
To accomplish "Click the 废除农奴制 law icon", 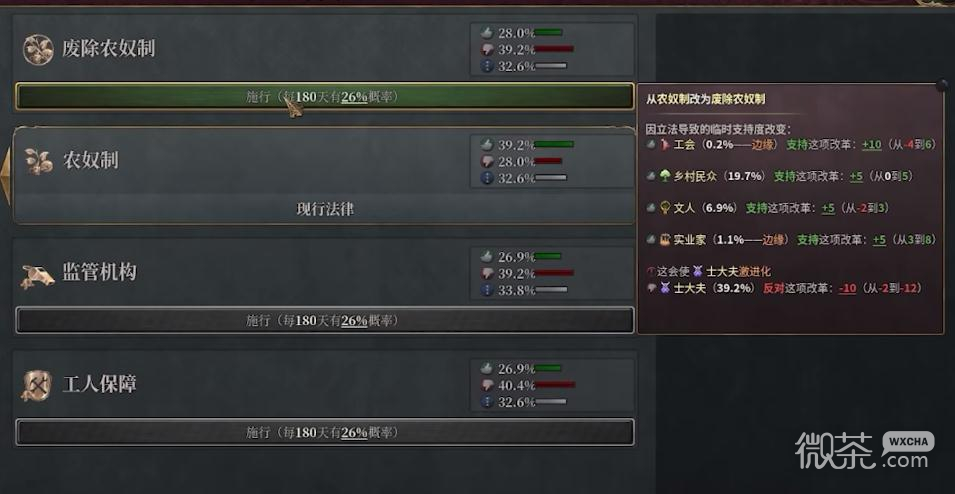I will 38,49.
